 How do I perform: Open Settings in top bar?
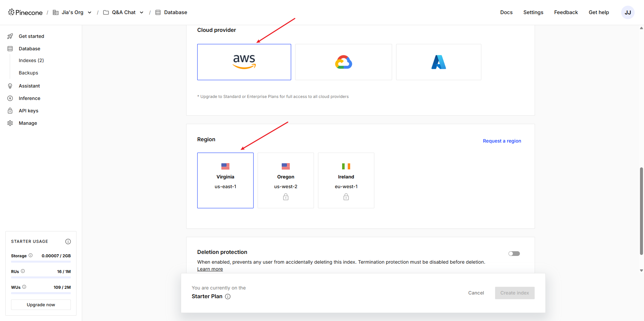(533, 12)
